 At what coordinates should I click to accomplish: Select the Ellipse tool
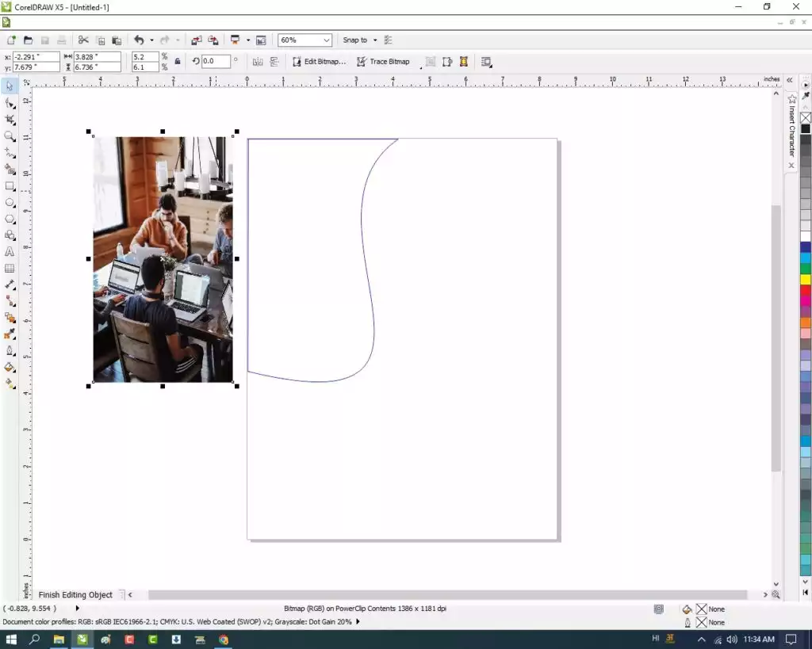[10, 202]
